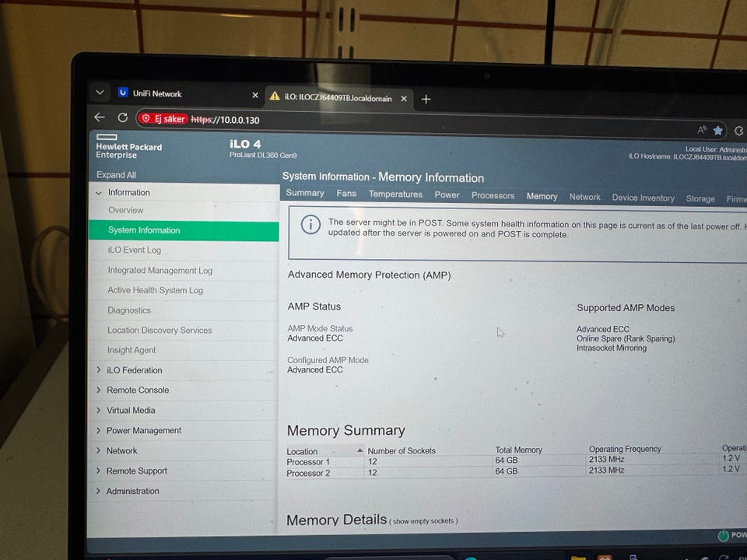Click the Total Memory column header

pyautogui.click(x=518, y=450)
